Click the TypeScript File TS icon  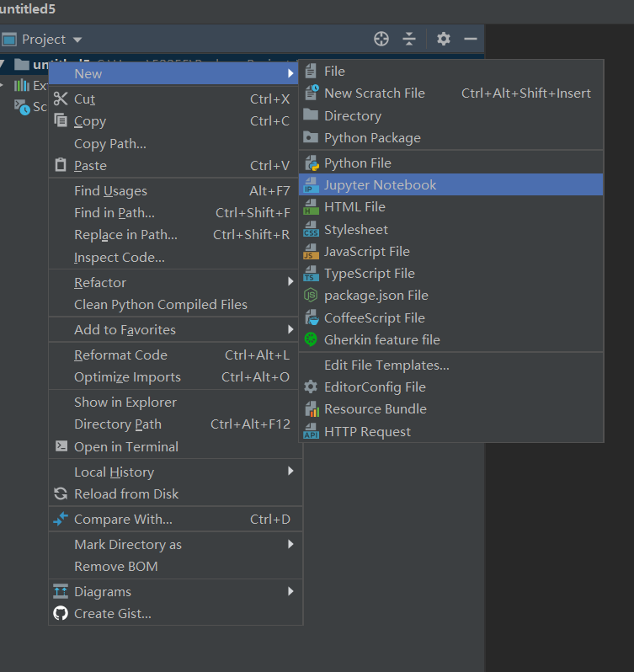coord(311,274)
